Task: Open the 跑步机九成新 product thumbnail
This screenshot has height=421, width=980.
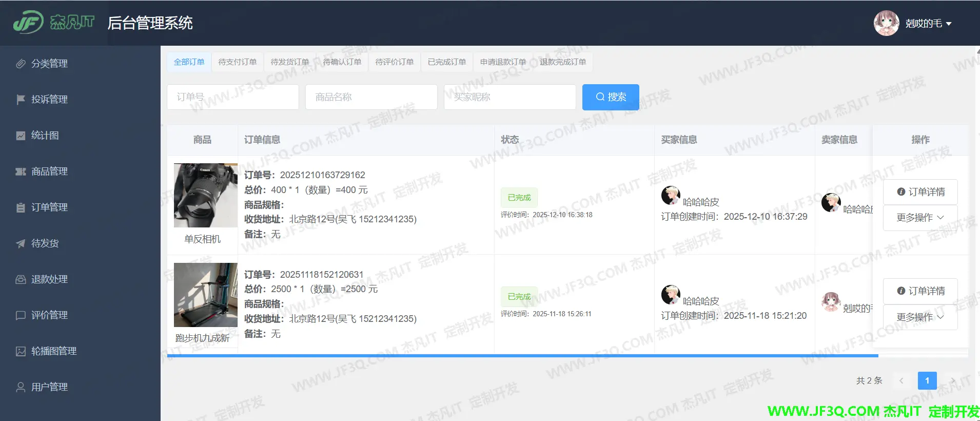Action: [x=205, y=295]
